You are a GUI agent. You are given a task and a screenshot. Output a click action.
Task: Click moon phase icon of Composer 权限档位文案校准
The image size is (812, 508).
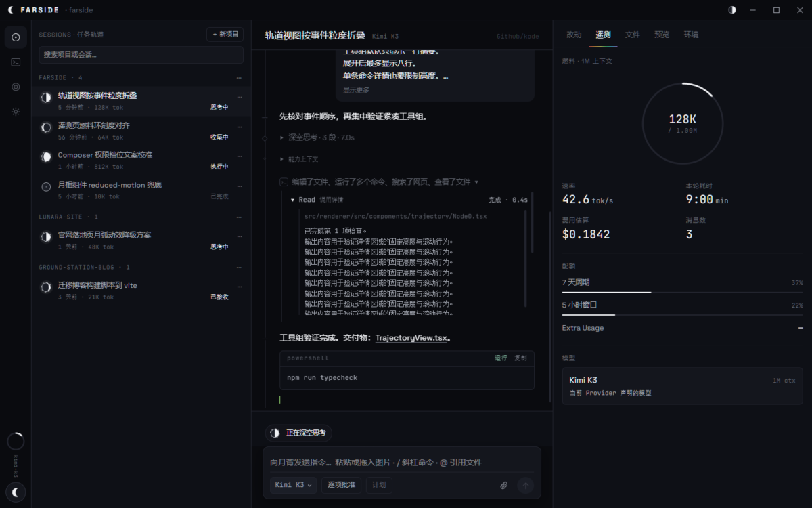46,156
